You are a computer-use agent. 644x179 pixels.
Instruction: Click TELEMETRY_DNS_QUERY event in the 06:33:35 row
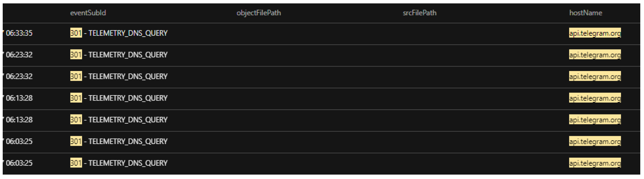click(128, 33)
